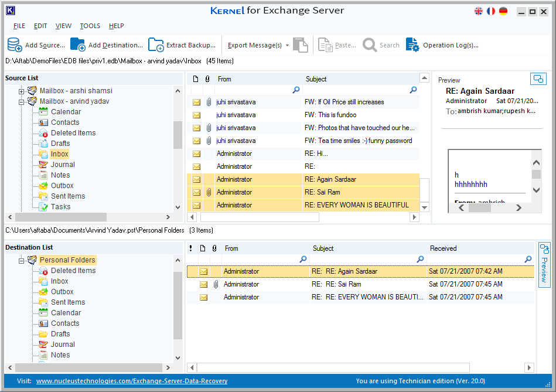Image resolution: width=556 pixels, height=392 pixels.
Task: Click the source Subject column search magnifier
Action: [x=413, y=90]
